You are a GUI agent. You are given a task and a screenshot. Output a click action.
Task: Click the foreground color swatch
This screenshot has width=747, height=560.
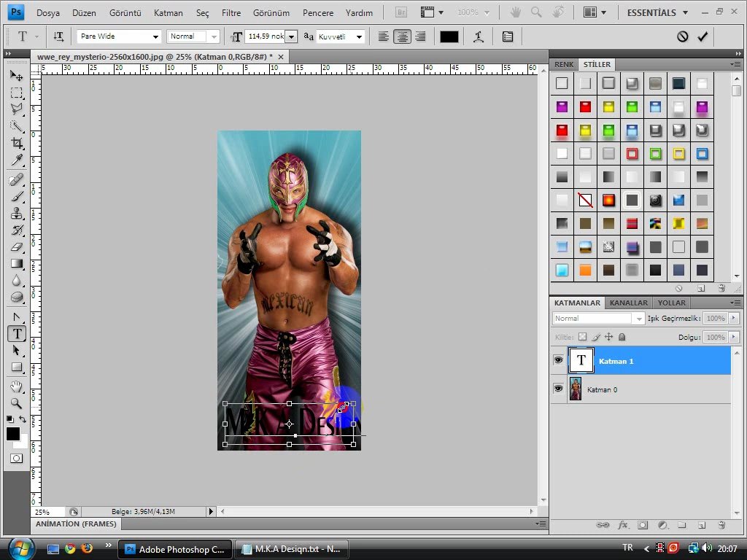pos(13,434)
